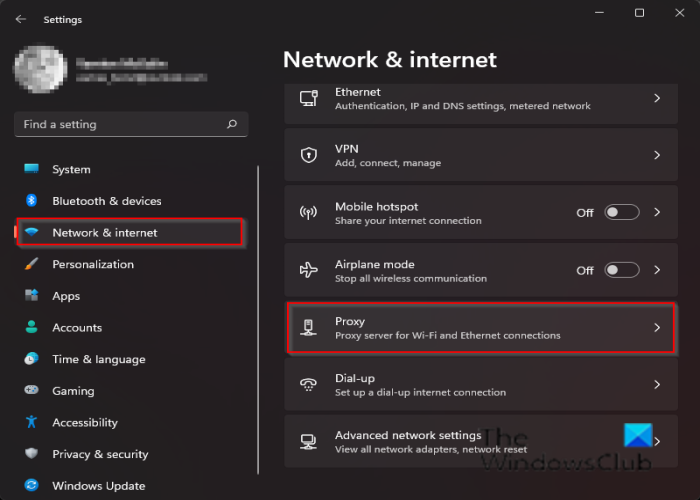The width and height of the screenshot is (700, 500).
Task: Open the Ethernet chevron arrow
Action: 657,98
